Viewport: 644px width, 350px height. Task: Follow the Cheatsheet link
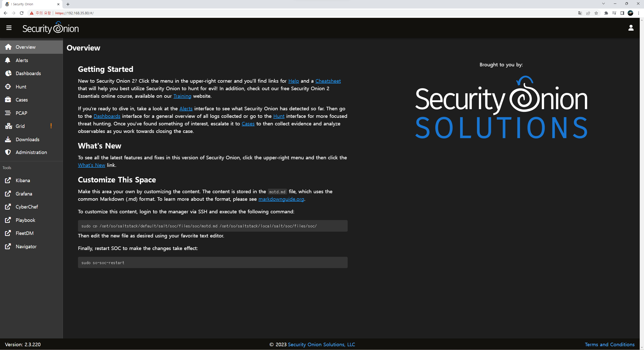coord(328,81)
